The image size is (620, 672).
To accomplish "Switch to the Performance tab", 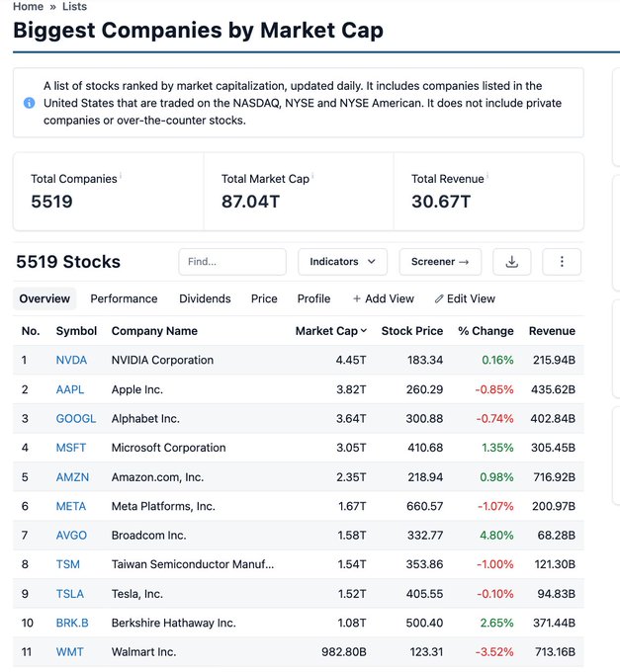I will click(124, 298).
